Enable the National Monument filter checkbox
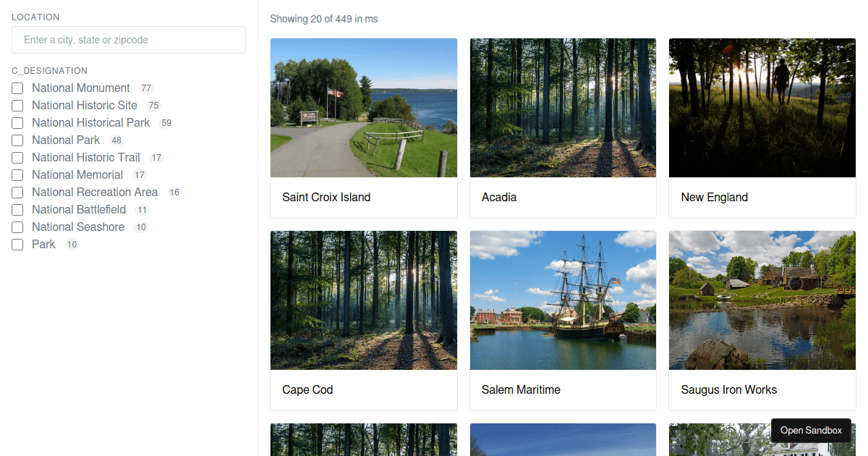This screenshot has height=456, width=868. (17, 88)
